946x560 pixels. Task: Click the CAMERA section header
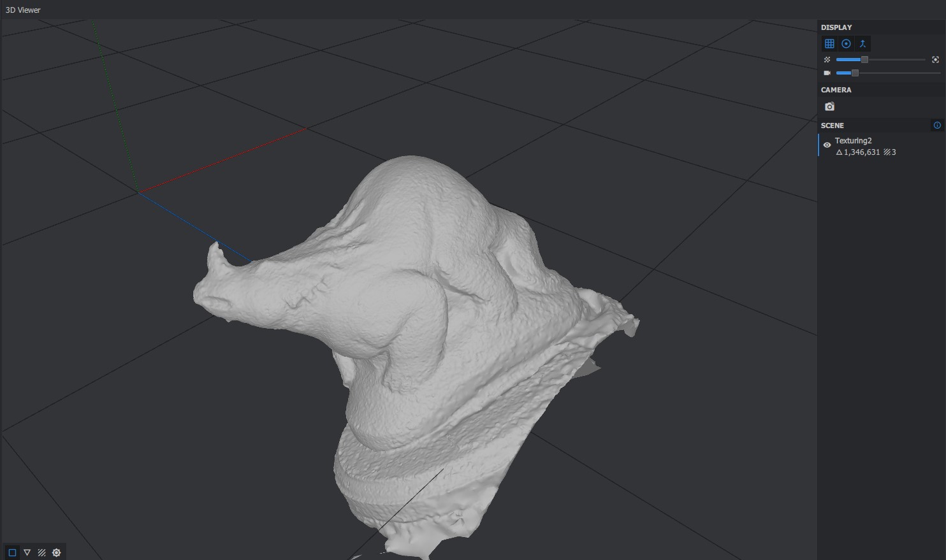836,90
